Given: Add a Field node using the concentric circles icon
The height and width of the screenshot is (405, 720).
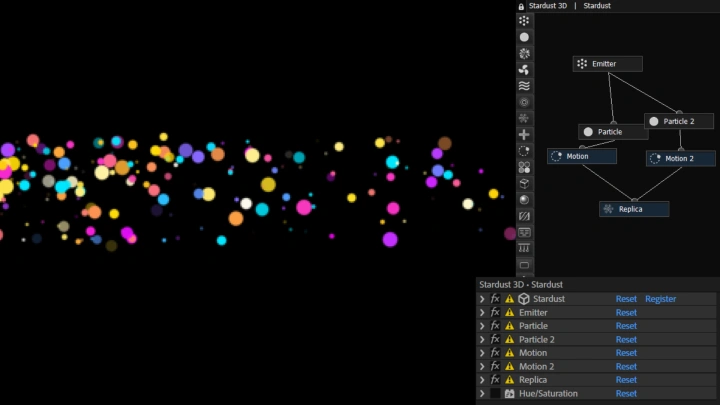Looking at the screenshot, I should (x=524, y=102).
